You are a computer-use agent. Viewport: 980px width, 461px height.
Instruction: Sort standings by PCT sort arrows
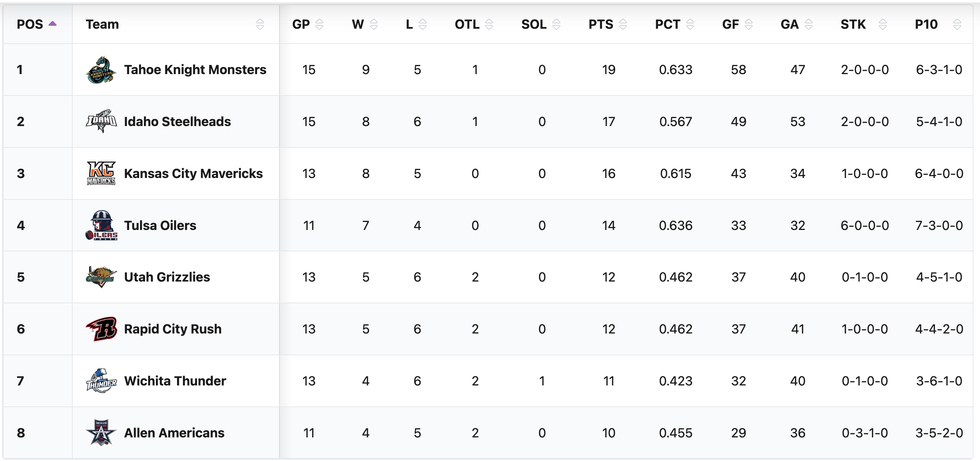pos(690,24)
